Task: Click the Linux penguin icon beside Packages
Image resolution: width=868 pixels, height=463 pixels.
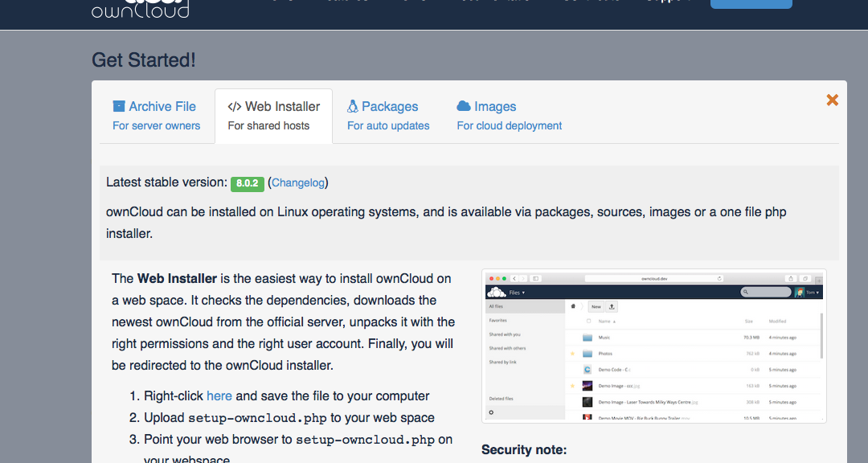Action: coord(353,106)
